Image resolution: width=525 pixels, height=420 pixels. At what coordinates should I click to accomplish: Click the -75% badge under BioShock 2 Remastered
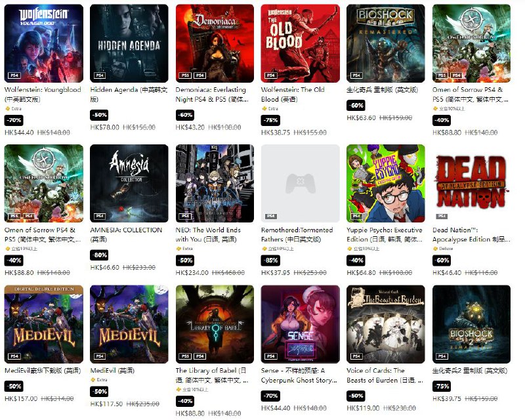(442, 386)
